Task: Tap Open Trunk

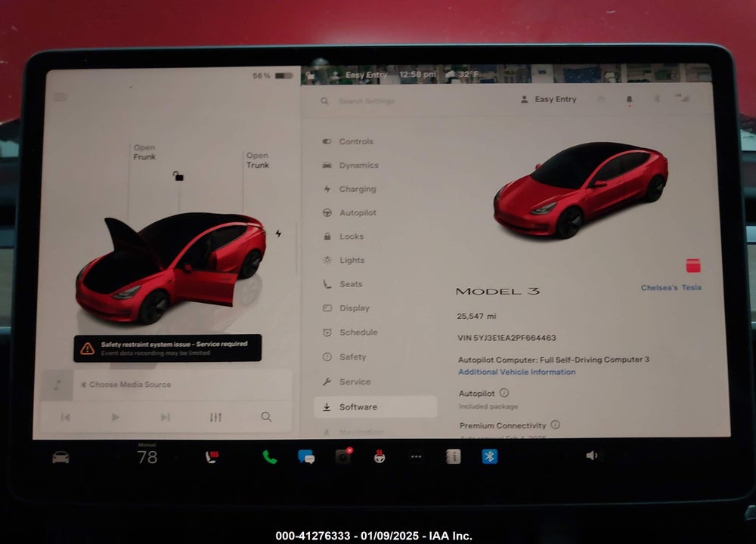Action: point(258,160)
